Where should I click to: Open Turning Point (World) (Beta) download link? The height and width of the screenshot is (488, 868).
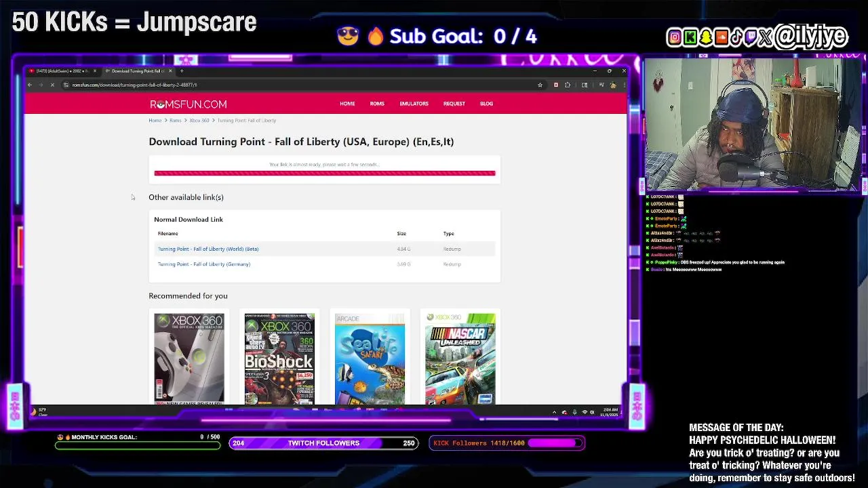[x=208, y=249]
